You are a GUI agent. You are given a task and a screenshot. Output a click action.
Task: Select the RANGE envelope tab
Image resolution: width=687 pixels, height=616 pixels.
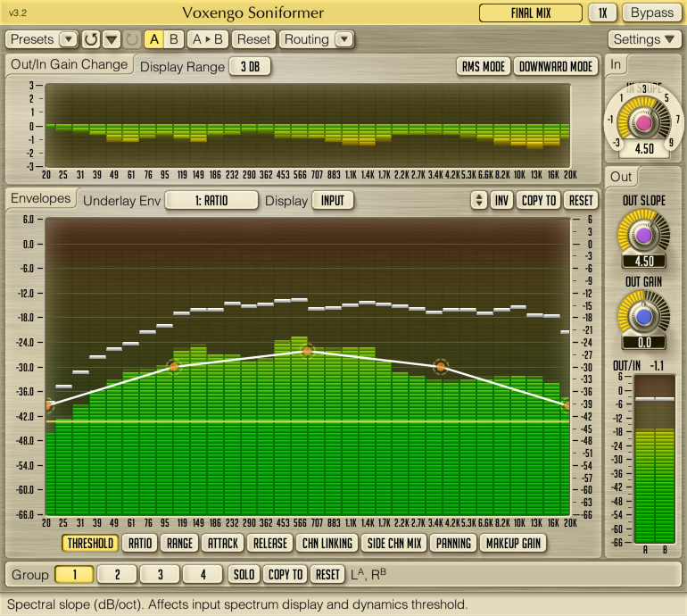[179, 543]
